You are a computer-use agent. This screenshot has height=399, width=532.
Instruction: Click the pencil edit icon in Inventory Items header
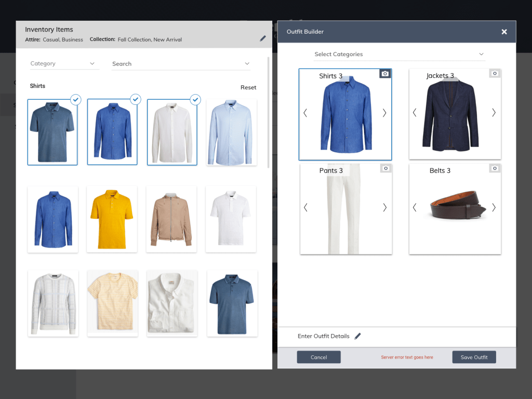click(263, 38)
